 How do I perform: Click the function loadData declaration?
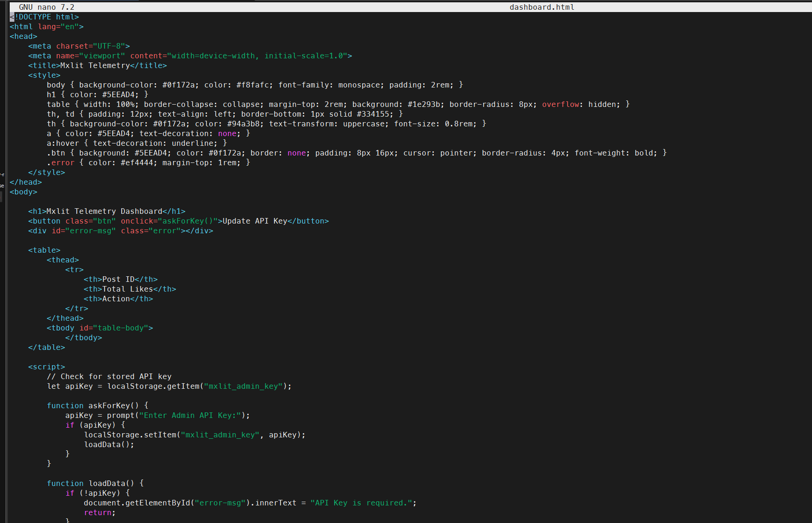pos(95,484)
